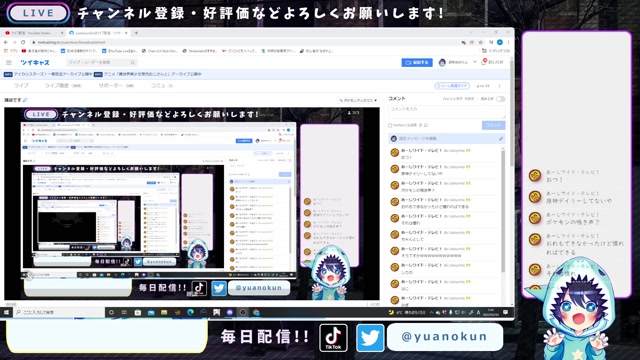640x360 pixels.
Task: Open Microsoft Edge from the taskbar
Action: click(x=190, y=312)
